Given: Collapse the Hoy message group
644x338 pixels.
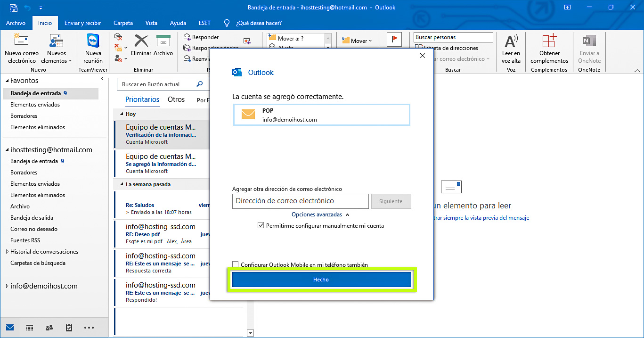Looking at the screenshot, I should [121, 115].
